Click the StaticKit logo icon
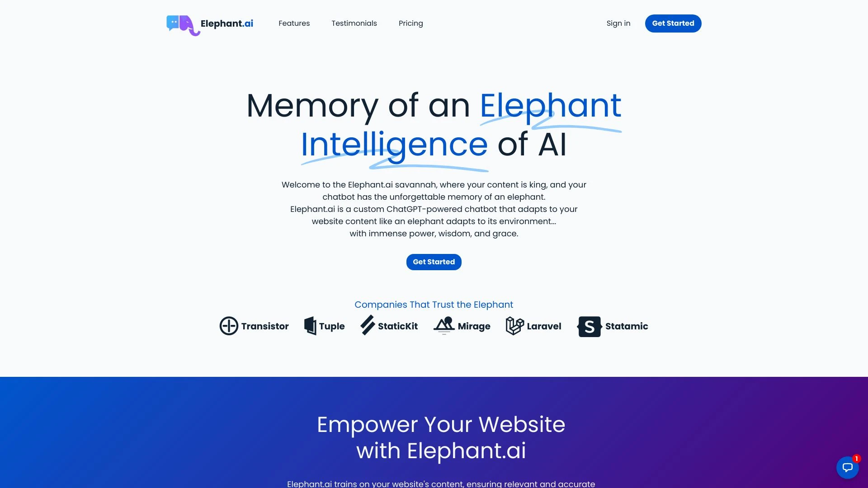Screen dimensions: 868x488 [x=366, y=326]
